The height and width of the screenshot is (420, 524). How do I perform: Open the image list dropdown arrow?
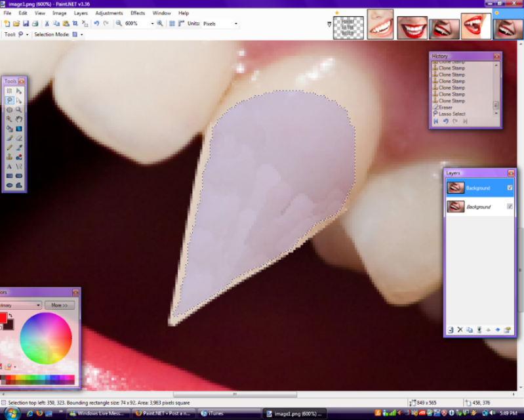coord(329,24)
